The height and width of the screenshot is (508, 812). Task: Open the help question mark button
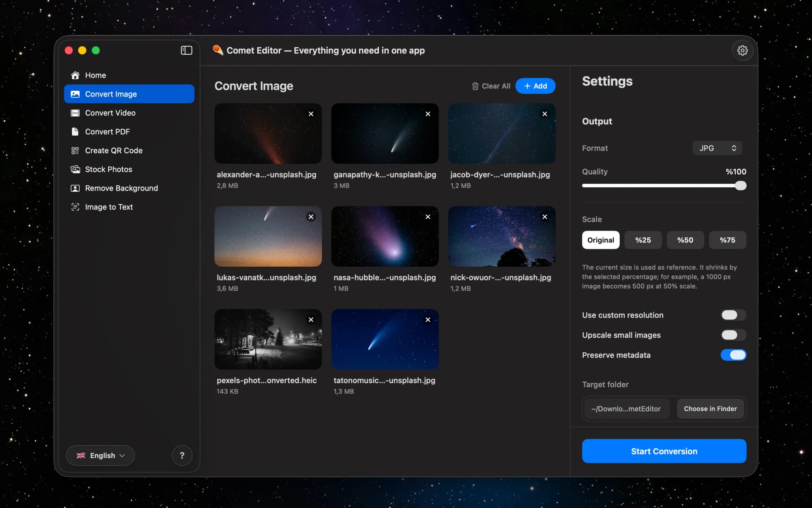182,455
